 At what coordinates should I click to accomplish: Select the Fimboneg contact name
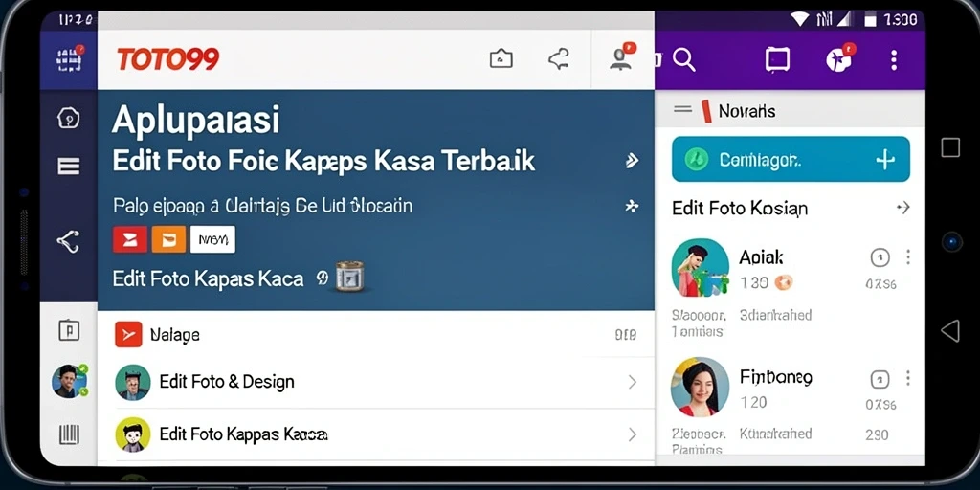tap(775, 377)
